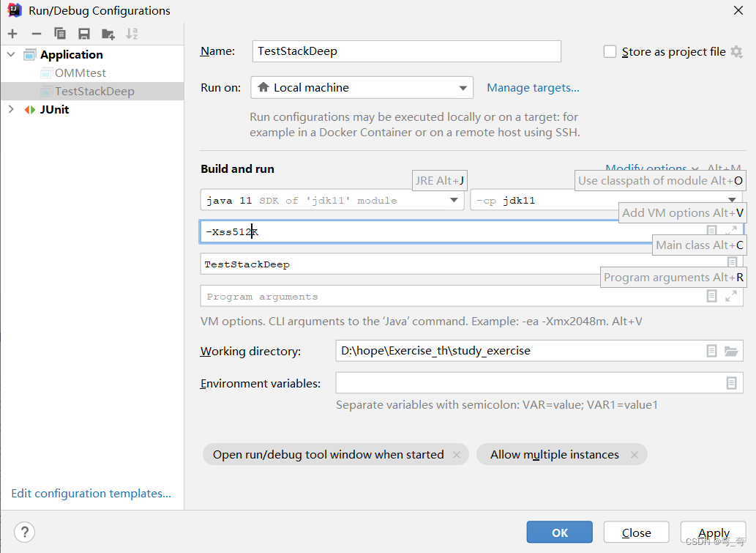Insert a macro in Program arguments
Viewport: 756px width, 553px height.
pyautogui.click(x=711, y=296)
